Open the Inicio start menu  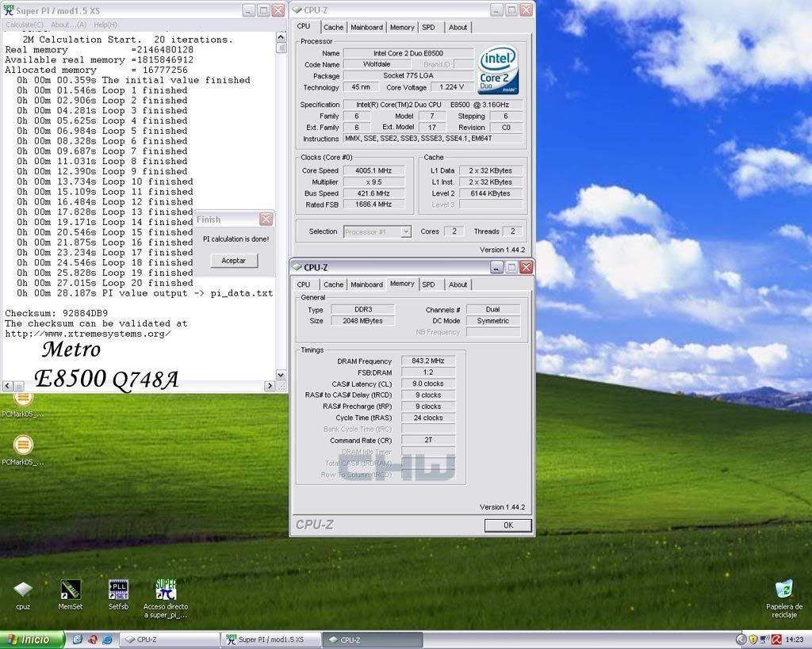[32, 639]
